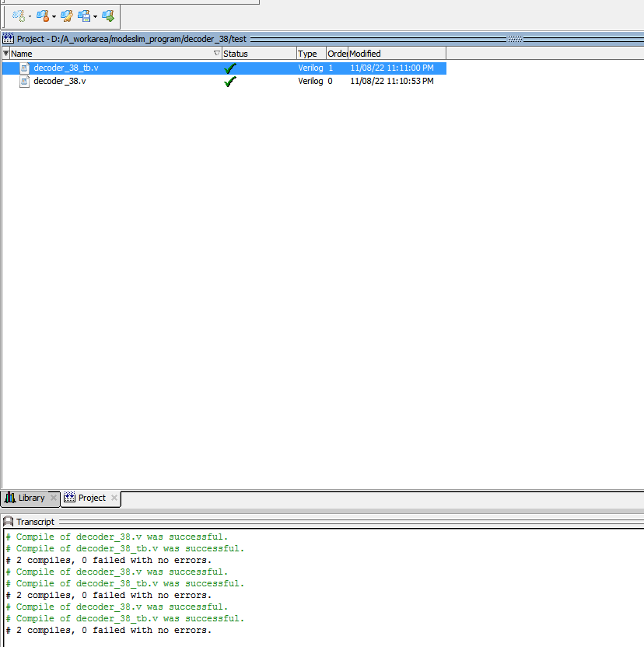
Task: Click green checkmark status for decoder_38_tb.v
Action: click(230, 68)
